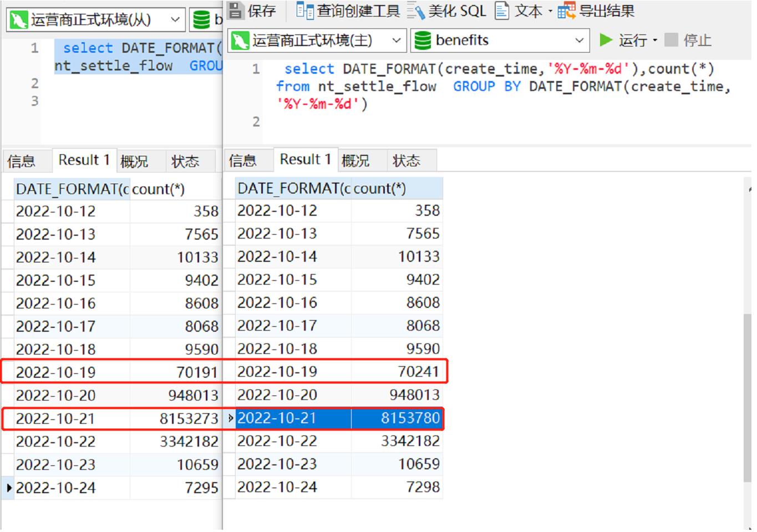Open the Query Builder tool (查询创建工具)

348,11
